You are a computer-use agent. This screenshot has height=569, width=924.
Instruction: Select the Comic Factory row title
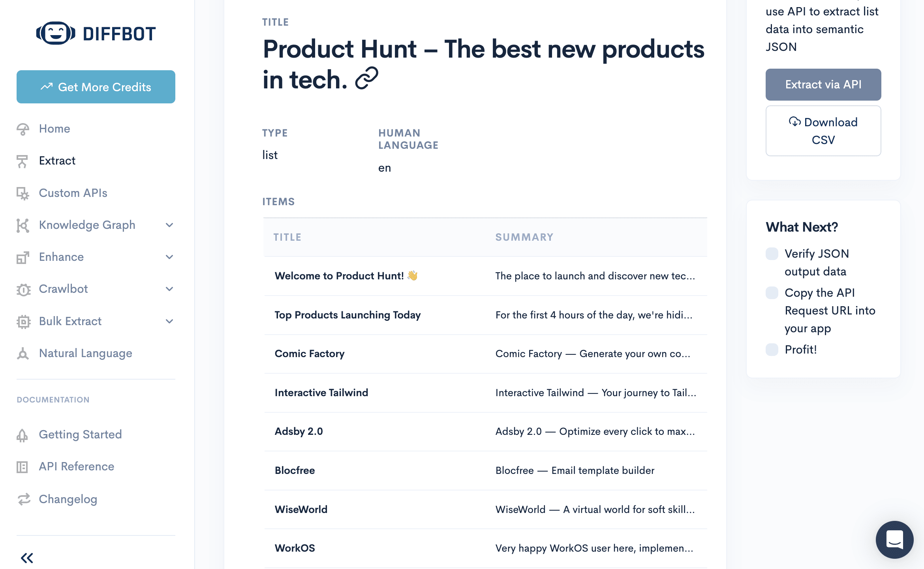pyautogui.click(x=310, y=354)
